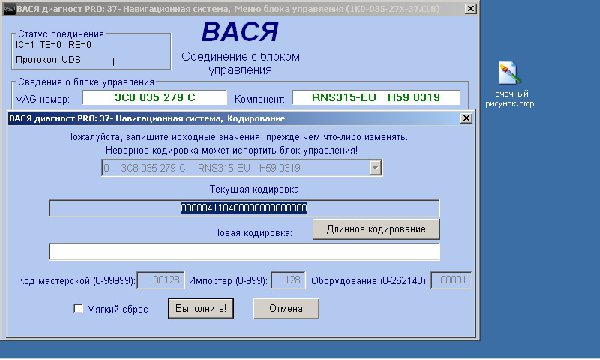This screenshot has width=600, height=360.
Task: Click the equipment number field
Action: coord(451,280)
